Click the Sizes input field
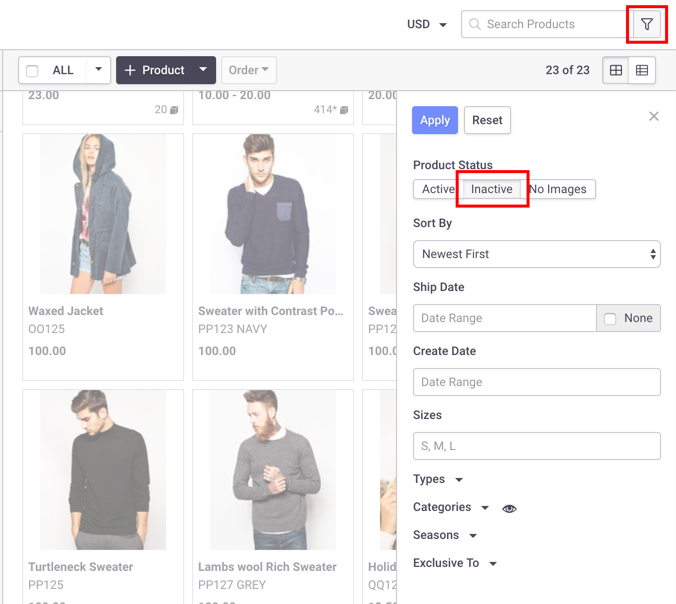 coord(537,446)
